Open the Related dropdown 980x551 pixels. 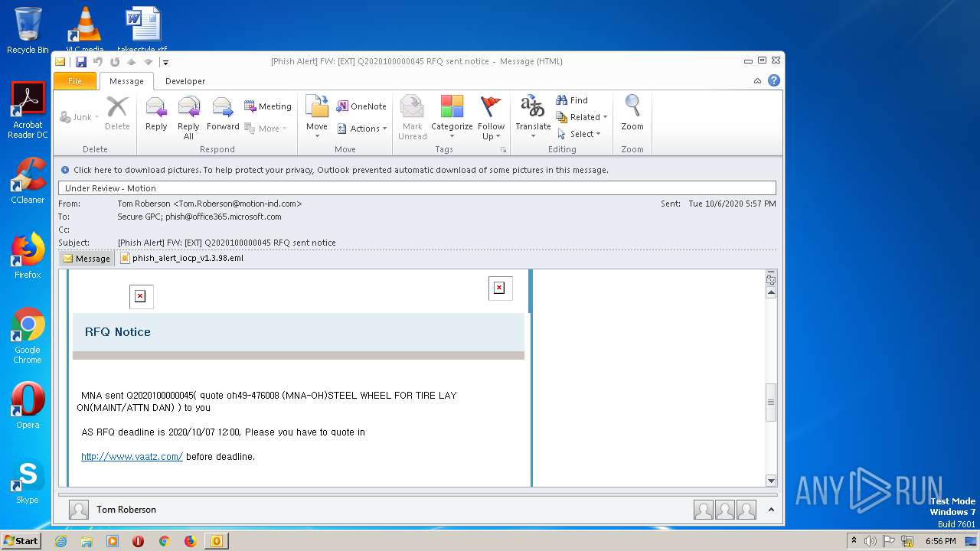click(x=582, y=117)
